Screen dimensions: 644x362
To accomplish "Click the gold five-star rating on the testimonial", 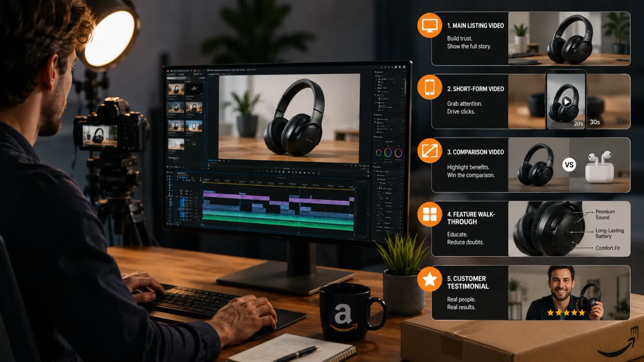I will coord(566,313).
